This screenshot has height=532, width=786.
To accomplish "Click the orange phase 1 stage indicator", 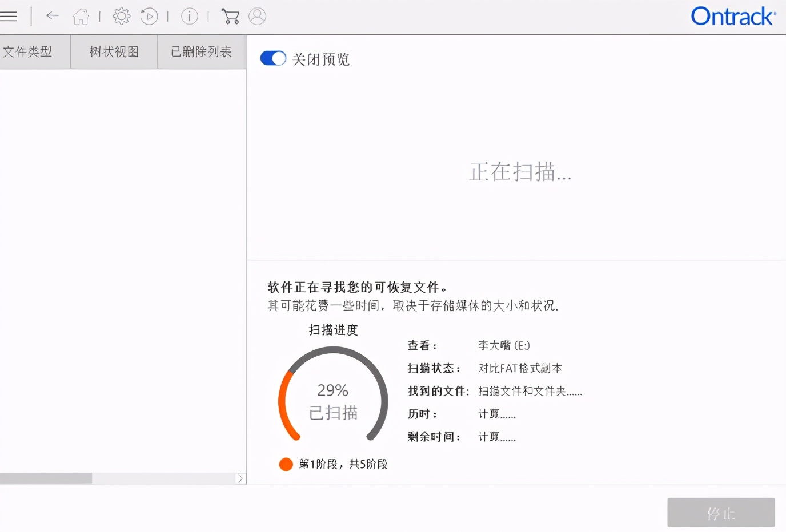I will tap(286, 464).
